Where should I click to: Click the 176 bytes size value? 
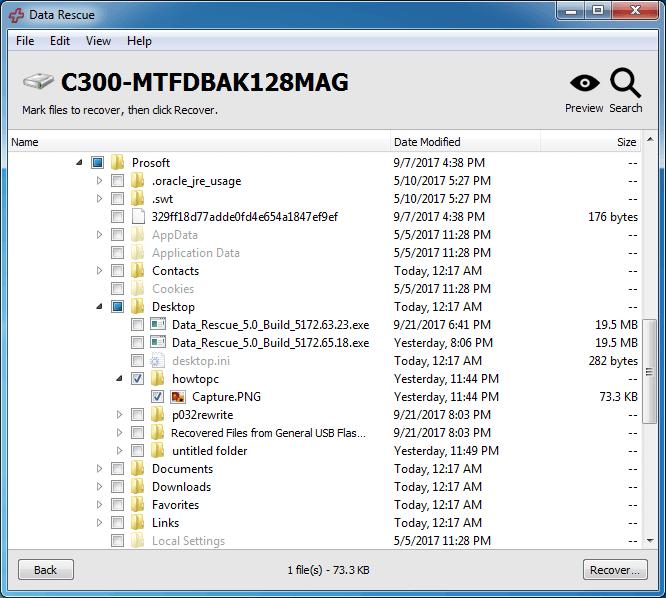(613, 217)
